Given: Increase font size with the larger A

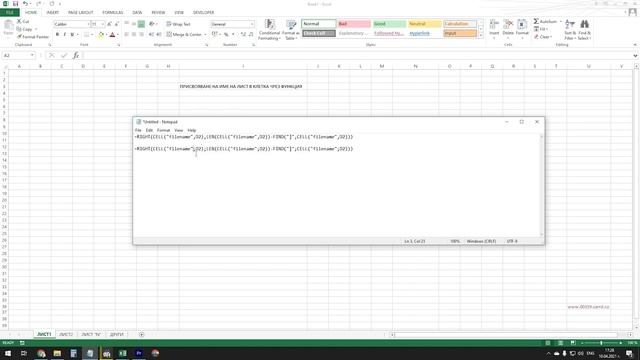Looking at the screenshot, I should tap(109, 24).
